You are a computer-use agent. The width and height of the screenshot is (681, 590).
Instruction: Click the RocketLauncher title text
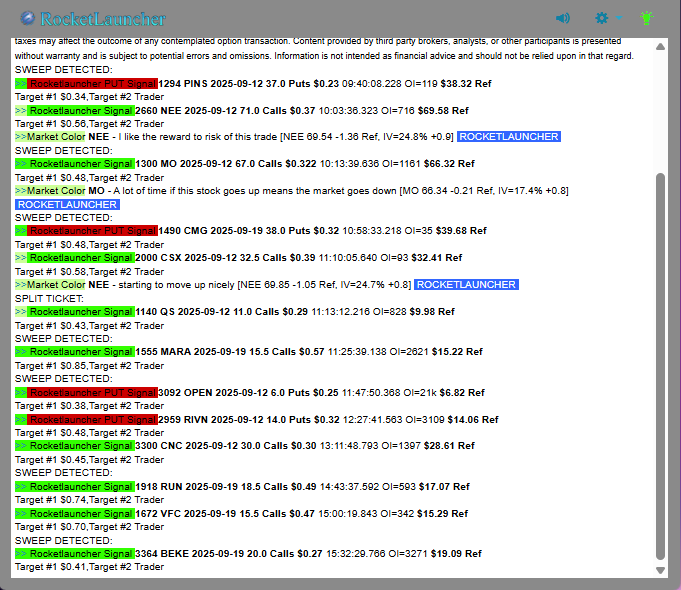(x=103, y=19)
